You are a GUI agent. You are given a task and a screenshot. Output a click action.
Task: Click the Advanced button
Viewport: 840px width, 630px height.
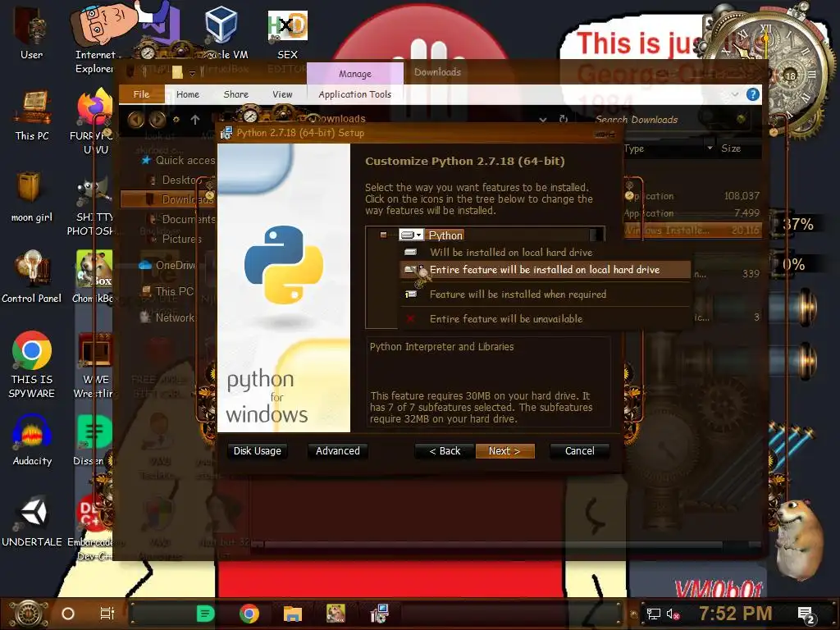click(337, 451)
